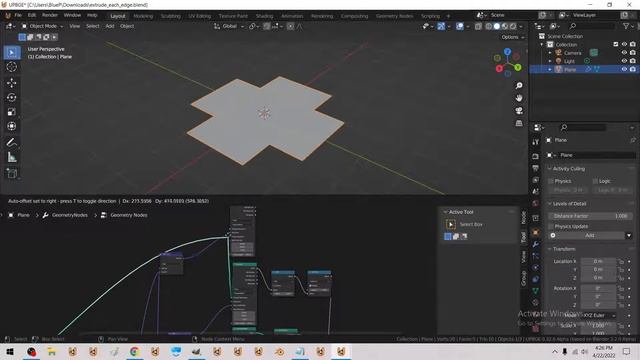Open the Modifier properties wrench tab
The image size is (640, 360).
point(536,244)
